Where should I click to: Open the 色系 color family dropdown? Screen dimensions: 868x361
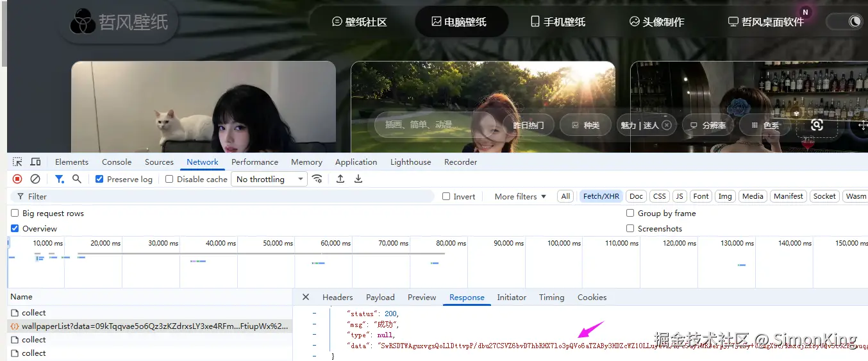(x=765, y=125)
